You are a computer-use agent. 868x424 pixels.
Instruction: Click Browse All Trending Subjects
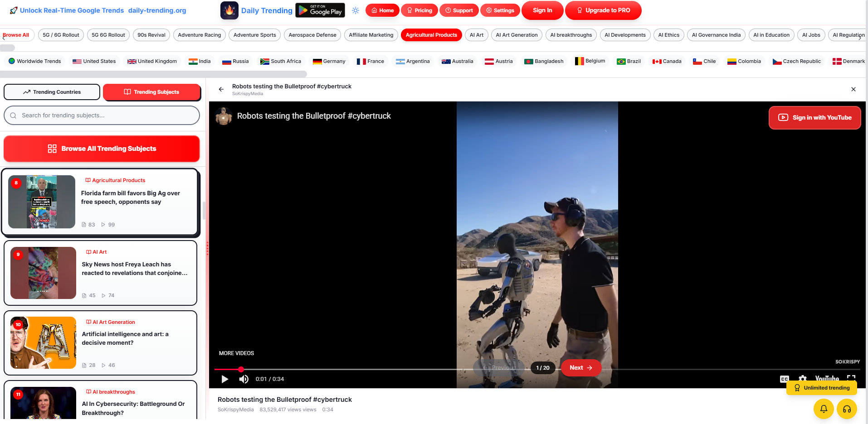tap(102, 149)
